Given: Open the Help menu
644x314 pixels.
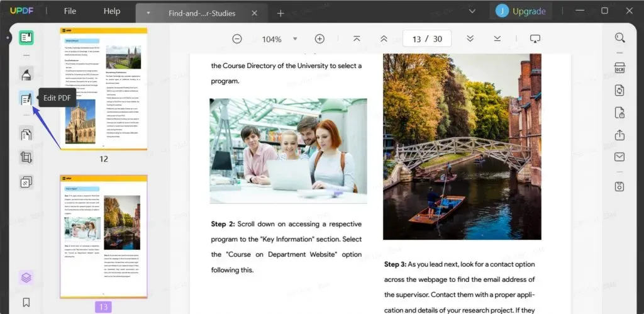Looking at the screenshot, I should pyautogui.click(x=111, y=11).
